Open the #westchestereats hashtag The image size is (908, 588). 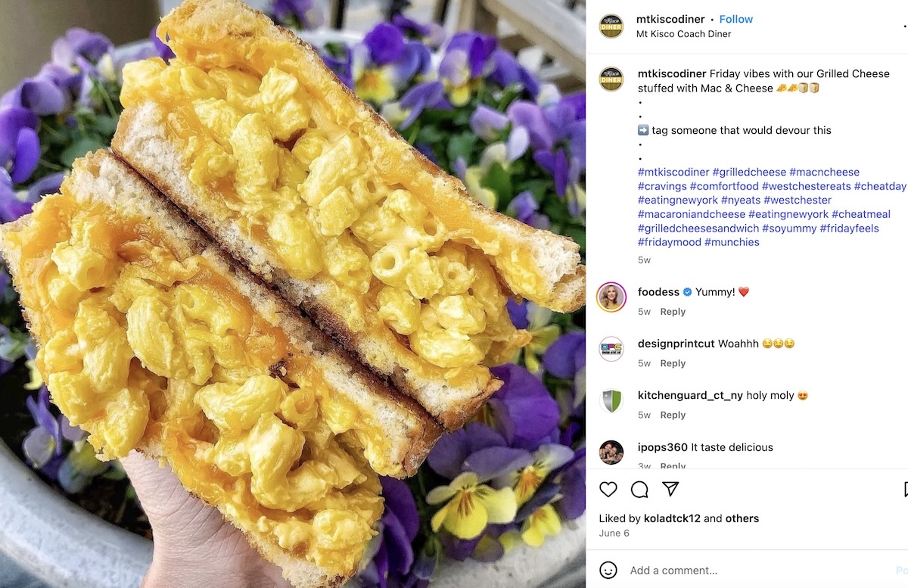(x=807, y=186)
